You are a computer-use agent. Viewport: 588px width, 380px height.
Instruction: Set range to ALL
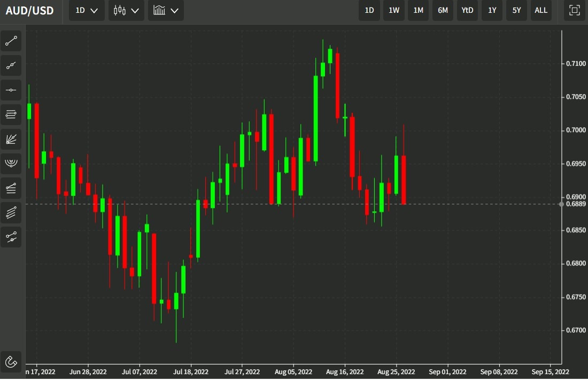pos(541,11)
